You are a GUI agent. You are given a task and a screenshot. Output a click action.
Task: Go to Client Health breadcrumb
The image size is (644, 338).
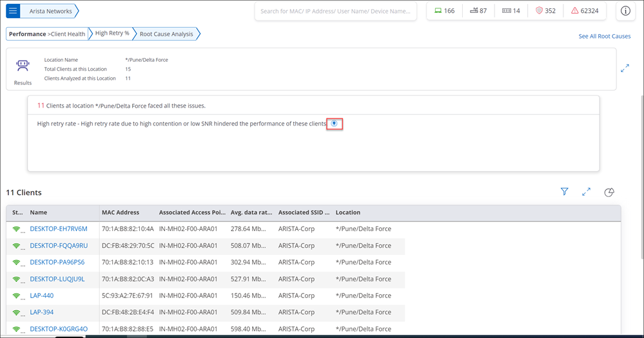(68, 34)
